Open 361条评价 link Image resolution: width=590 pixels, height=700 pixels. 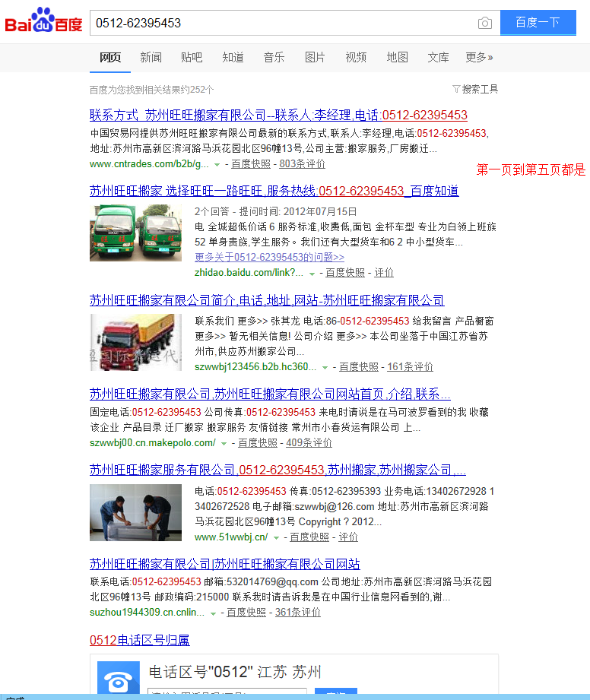coord(297,612)
